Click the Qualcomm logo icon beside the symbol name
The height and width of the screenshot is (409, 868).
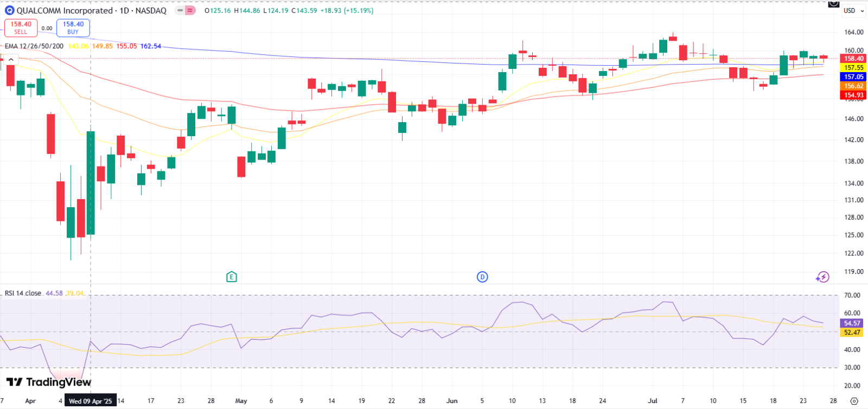9,10
